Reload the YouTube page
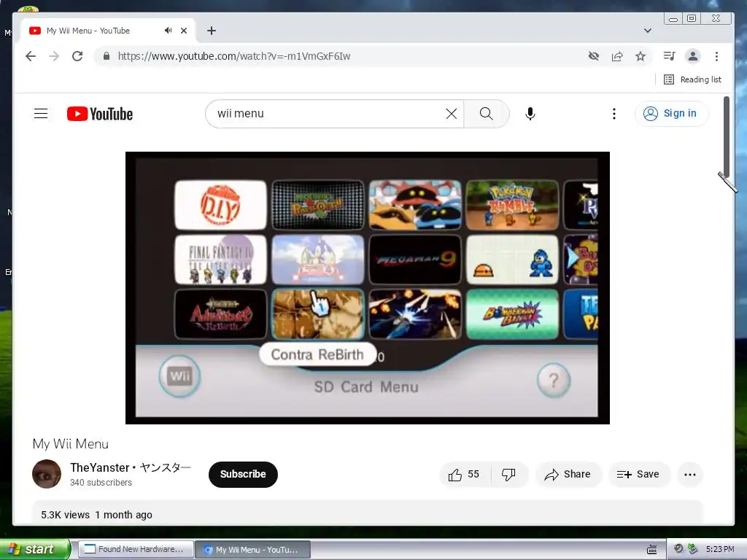 point(77,56)
